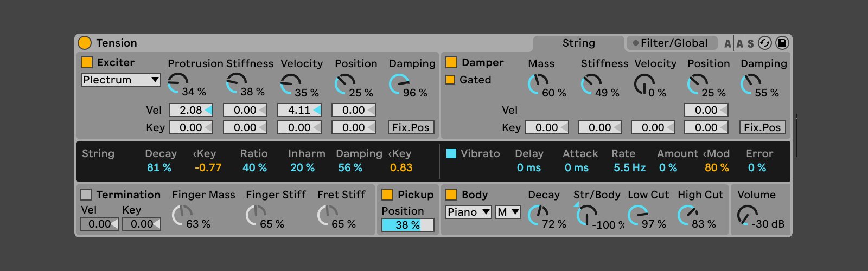Click the Body Low Cut knob
Image resolution: width=868 pixels, height=271 pixels.
pyautogui.click(x=637, y=215)
